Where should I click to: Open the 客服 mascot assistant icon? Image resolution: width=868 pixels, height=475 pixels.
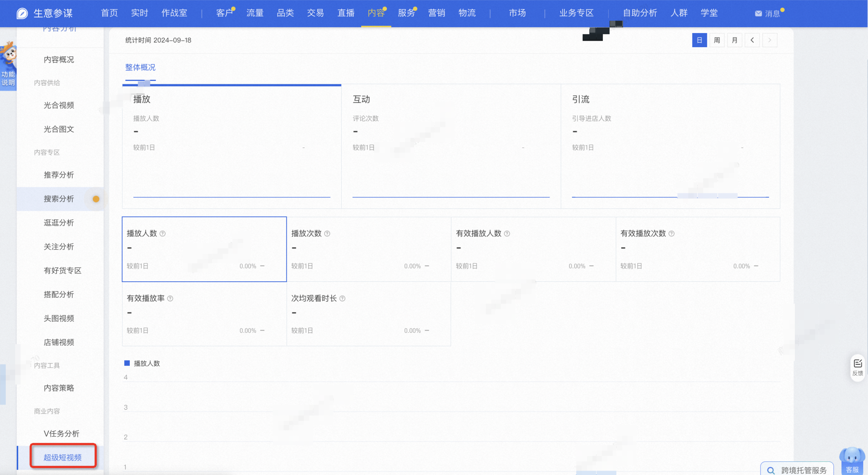852,460
